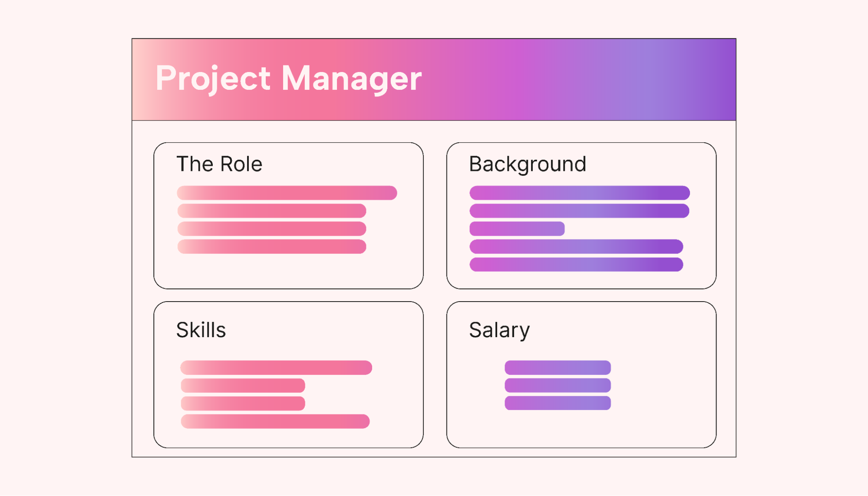Image resolution: width=868 pixels, height=496 pixels.
Task: Click the third short bar under Skills
Action: pos(243,403)
